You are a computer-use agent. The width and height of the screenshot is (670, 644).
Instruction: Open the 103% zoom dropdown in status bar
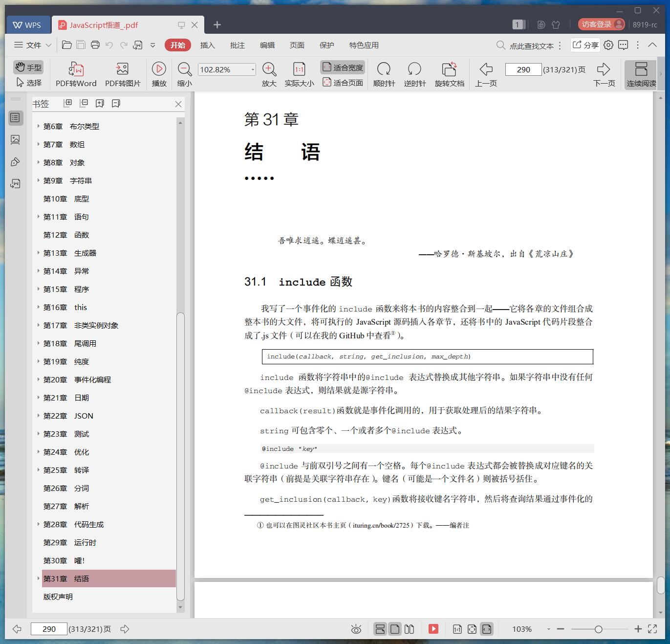click(548, 629)
